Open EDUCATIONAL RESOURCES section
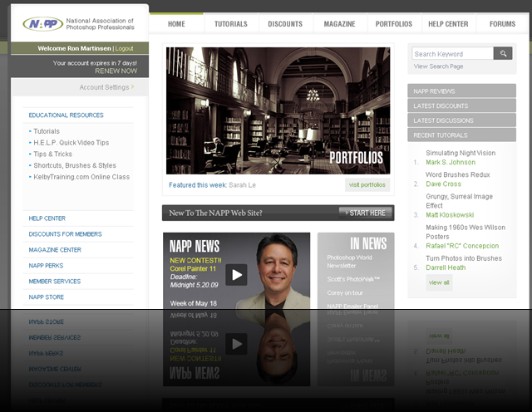Viewport: 532px width, 412px height. pyautogui.click(x=66, y=115)
